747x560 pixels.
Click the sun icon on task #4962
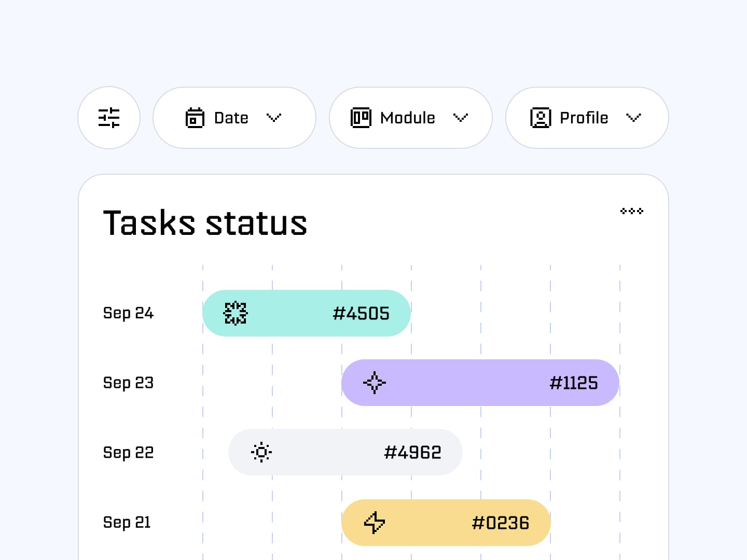(261, 452)
